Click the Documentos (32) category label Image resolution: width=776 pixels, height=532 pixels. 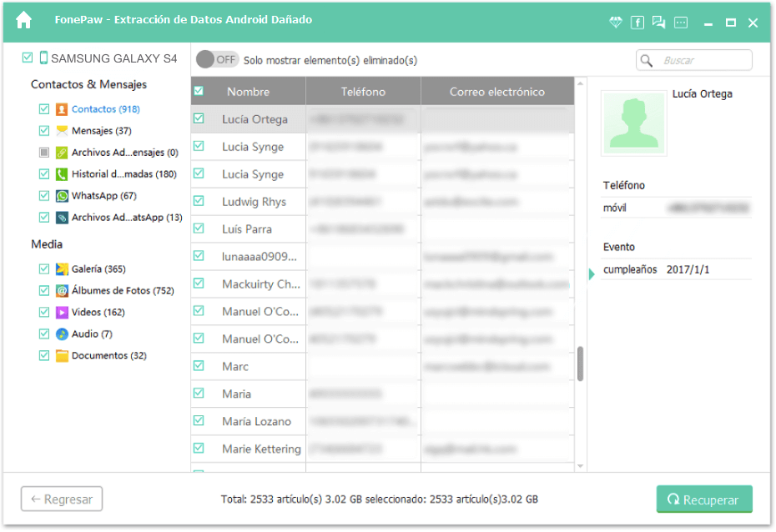108,356
